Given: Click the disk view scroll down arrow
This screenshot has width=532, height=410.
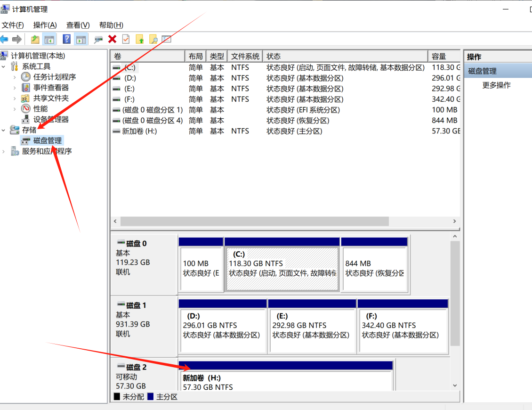Looking at the screenshot, I should click(x=455, y=385).
